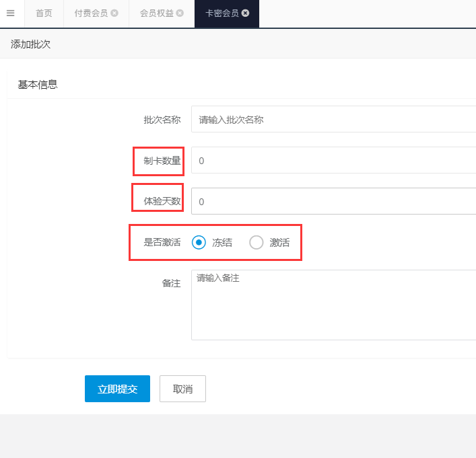Click into the 制卡数量 input field
This screenshot has width=476, height=458.
(x=334, y=160)
